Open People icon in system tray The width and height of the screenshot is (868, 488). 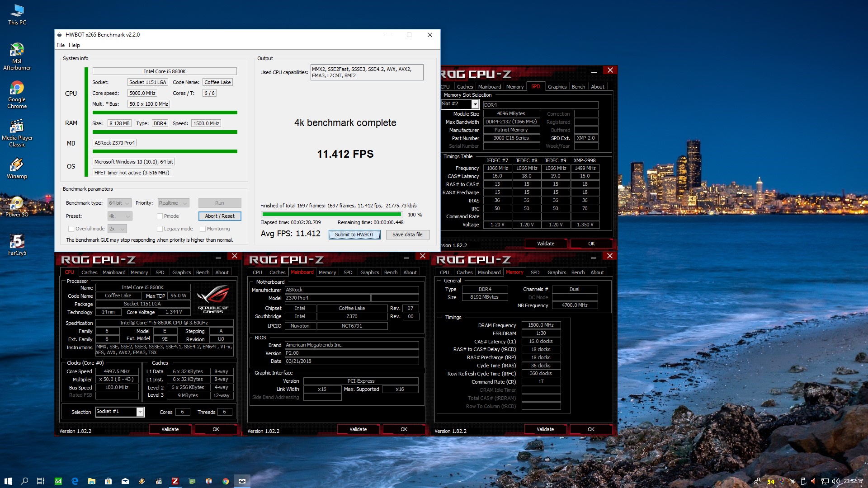click(757, 481)
